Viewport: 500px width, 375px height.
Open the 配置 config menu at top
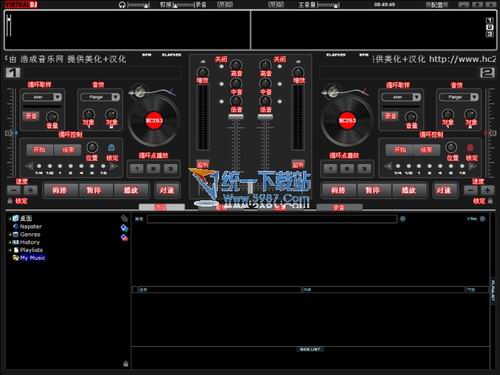coord(437,5)
